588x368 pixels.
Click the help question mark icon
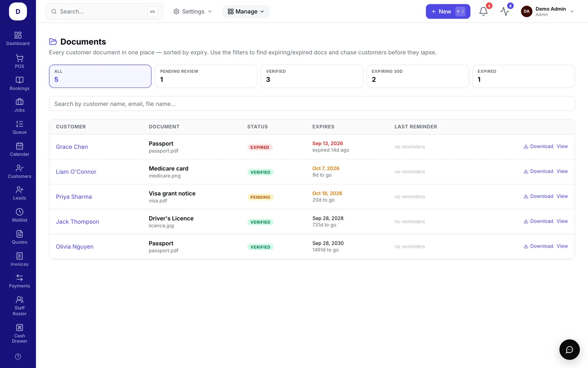pos(18,357)
